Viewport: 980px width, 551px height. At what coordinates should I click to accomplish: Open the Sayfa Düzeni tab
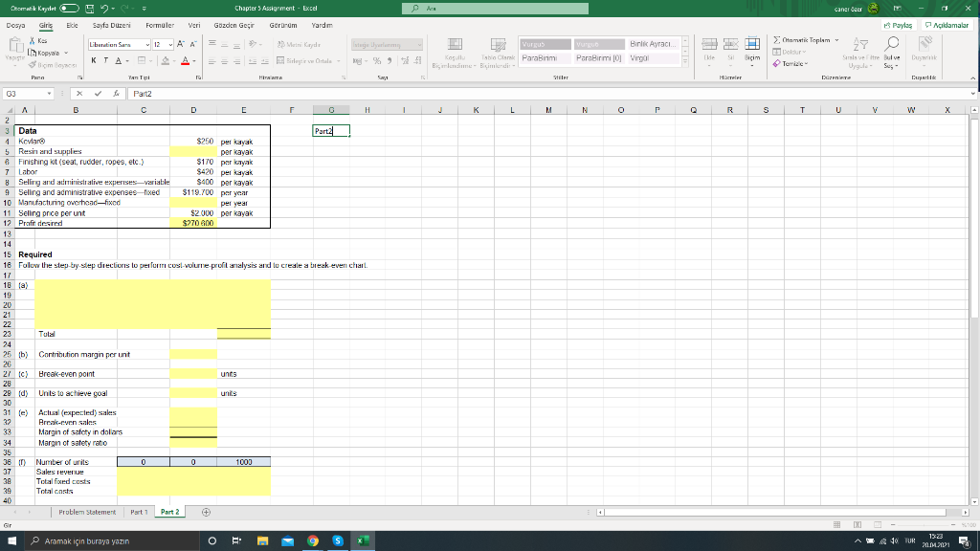tap(112, 26)
